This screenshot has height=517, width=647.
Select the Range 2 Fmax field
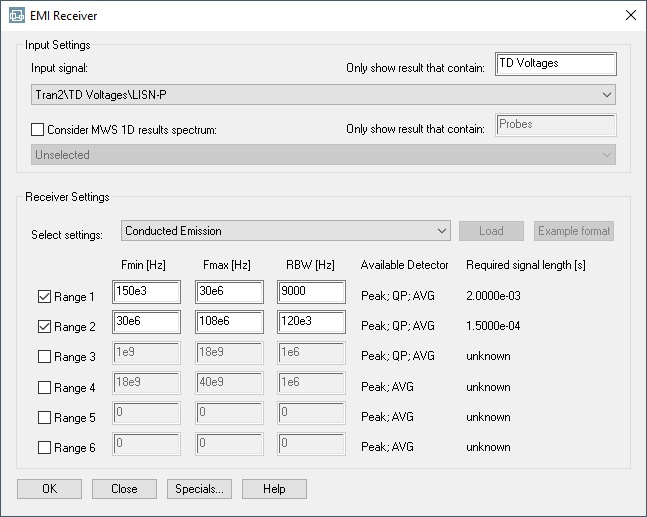(229, 323)
